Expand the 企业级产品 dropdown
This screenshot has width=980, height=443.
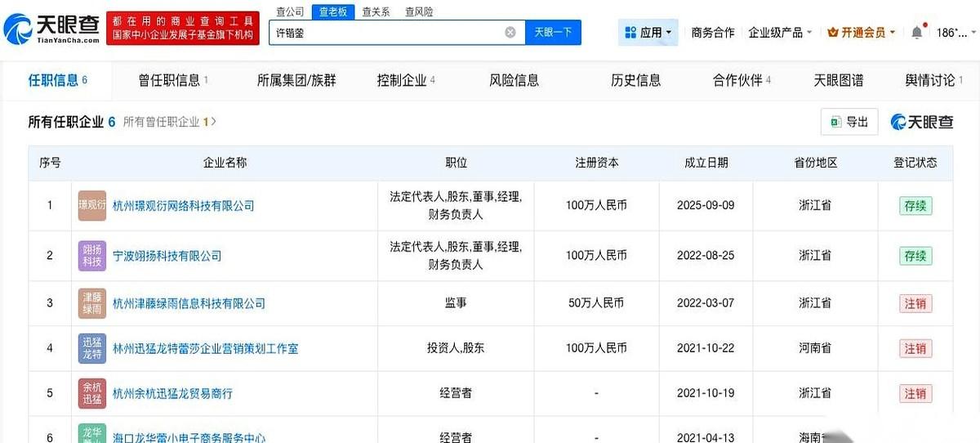click(x=780, y=33)
